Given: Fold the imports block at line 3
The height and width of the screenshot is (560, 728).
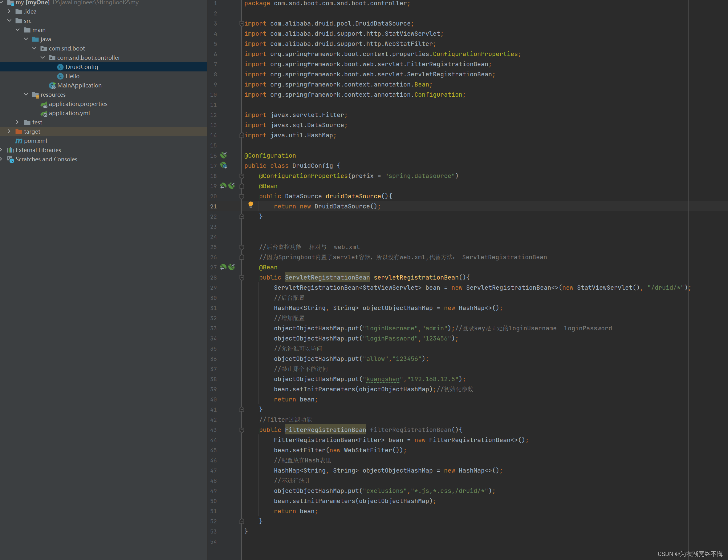Looking at the screenshot, I should tap(242, 24).
